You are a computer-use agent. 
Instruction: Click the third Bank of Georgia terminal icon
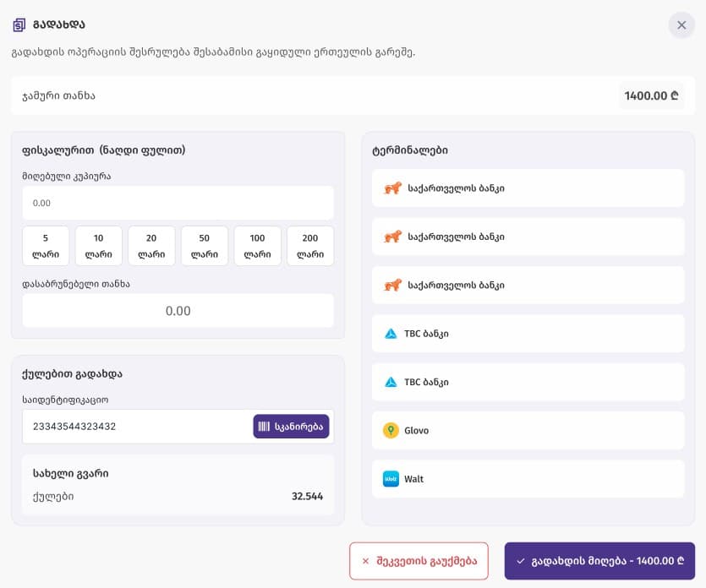[x=389, y=285]
